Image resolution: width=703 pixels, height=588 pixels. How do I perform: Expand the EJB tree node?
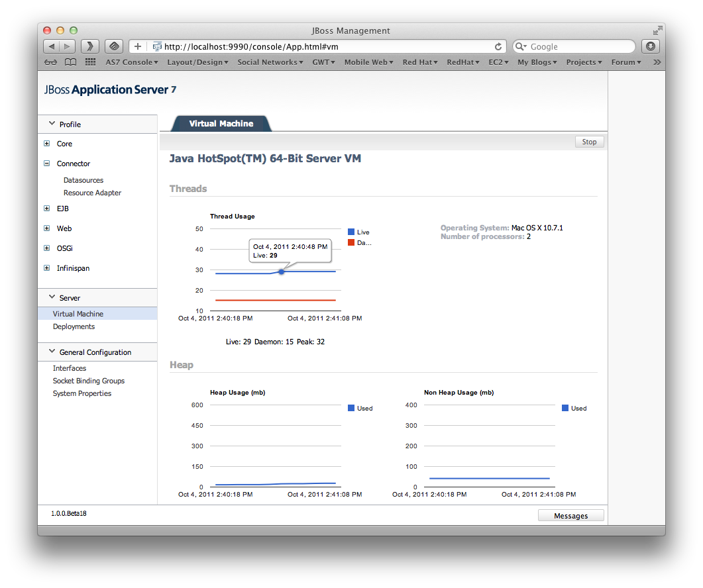click(x=46, y=209)
